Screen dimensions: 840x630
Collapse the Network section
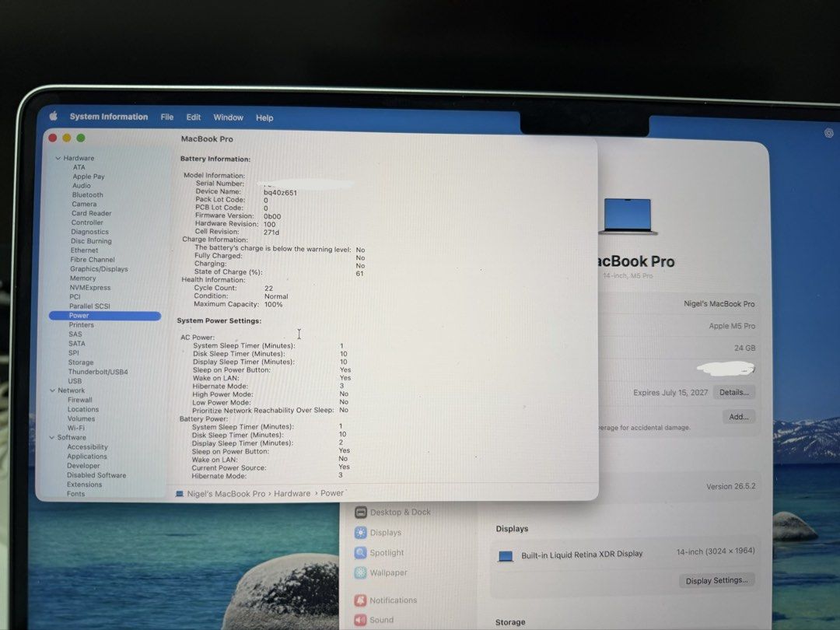tap(53, 390)
